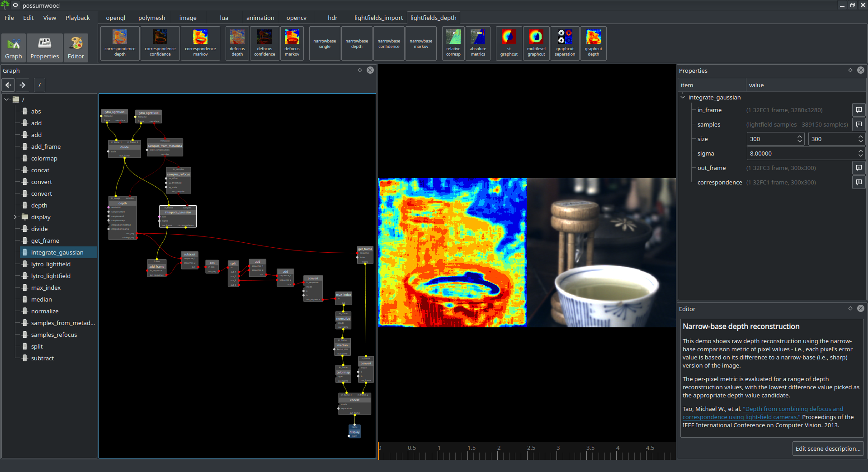Close the Graph panel
Viewport: 868px width, 472px height.
(370, 70)
